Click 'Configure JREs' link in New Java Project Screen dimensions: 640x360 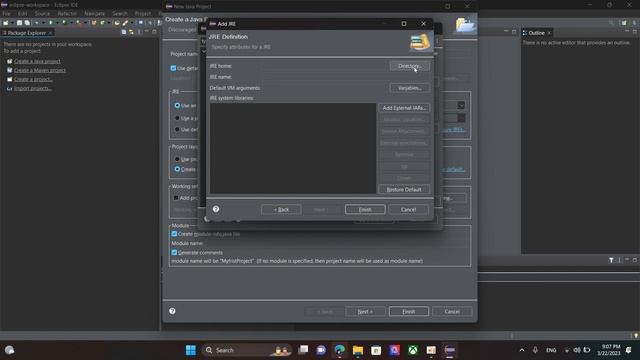coord(453,130)
